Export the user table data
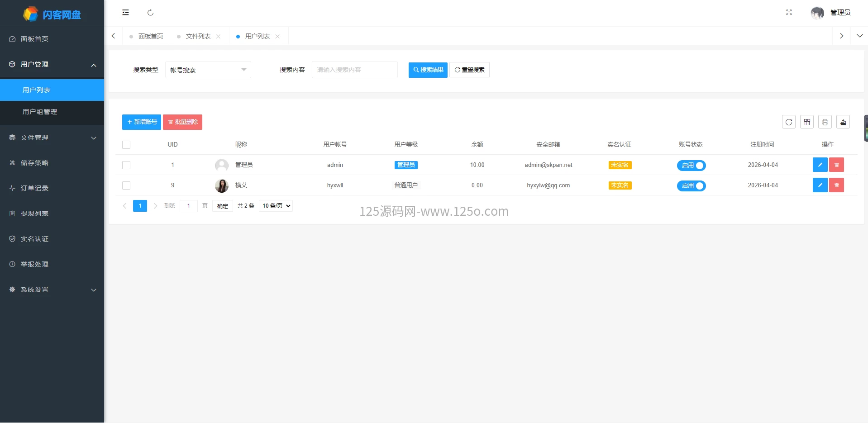Image resolution: width=868 pixels, height=423 pixels. click(843, 122)
